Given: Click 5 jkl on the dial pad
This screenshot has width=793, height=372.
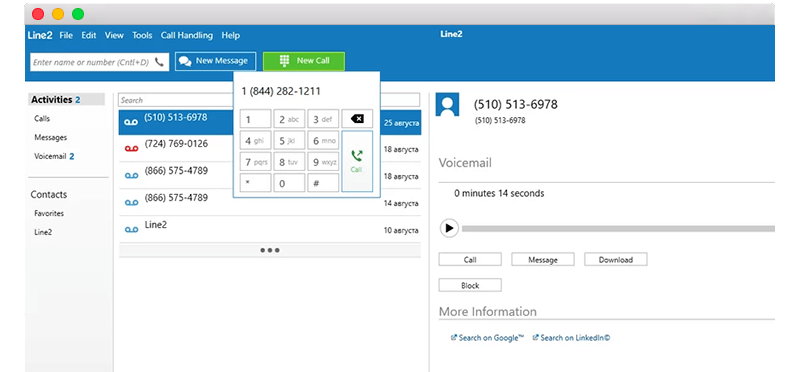Looking at the screenshot, I should pos(289,141).
